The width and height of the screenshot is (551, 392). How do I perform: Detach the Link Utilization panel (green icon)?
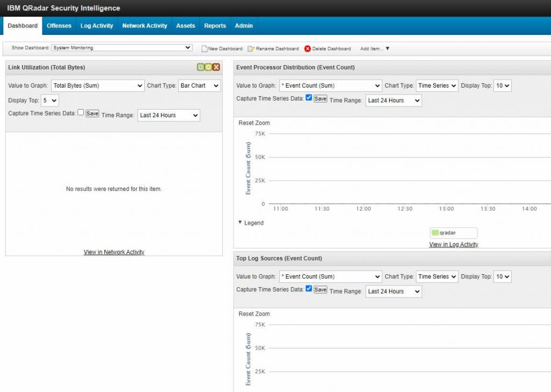200,67
